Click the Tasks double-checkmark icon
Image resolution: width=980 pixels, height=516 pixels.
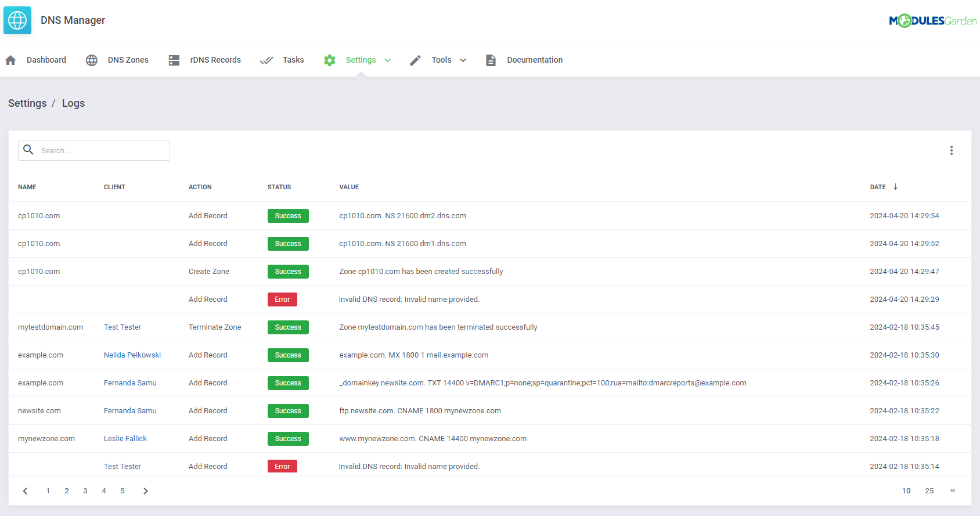pos(266,60)
